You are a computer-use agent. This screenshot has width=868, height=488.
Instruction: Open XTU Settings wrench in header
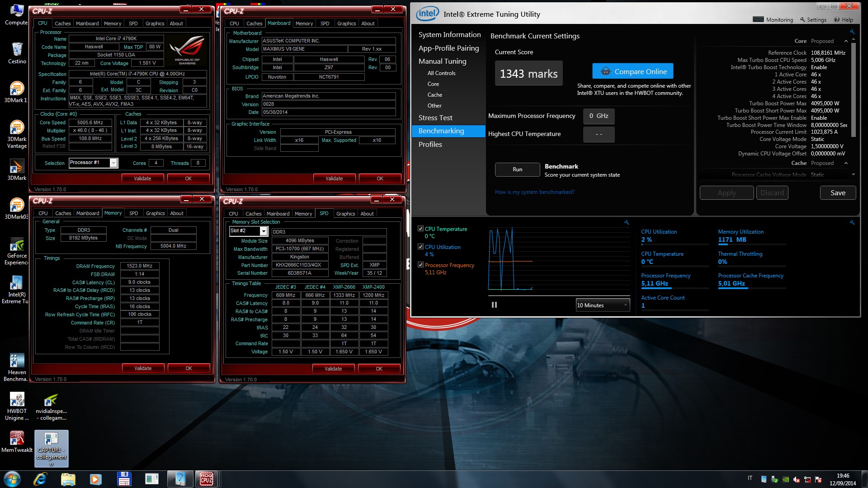point(802,19)
